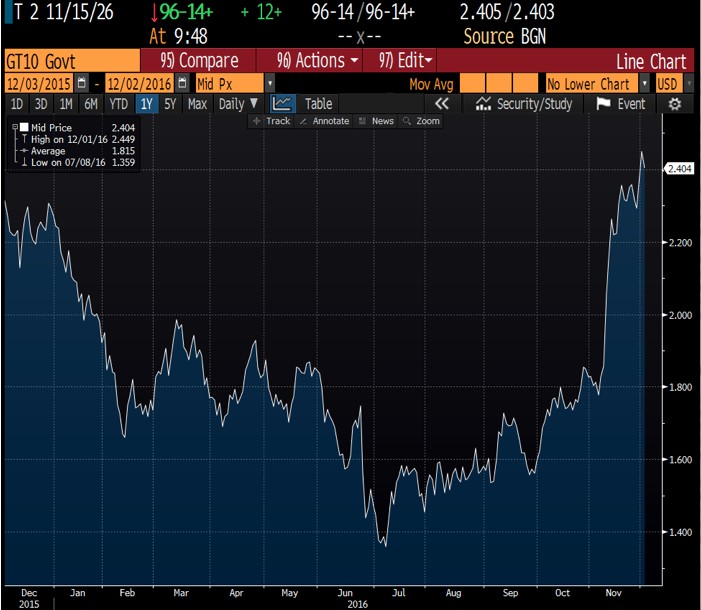
Task: Open chart settings gear icon
Action: point(675,103)
